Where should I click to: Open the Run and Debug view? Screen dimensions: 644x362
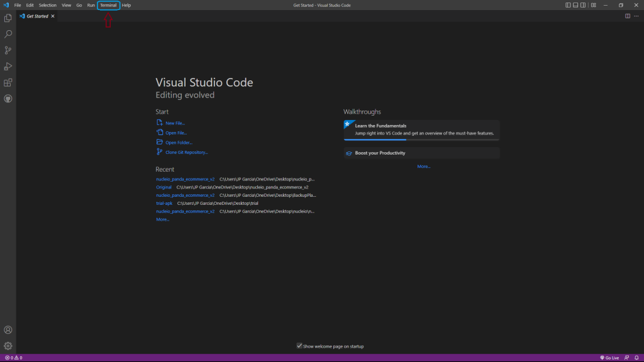[x=8, y=67]
